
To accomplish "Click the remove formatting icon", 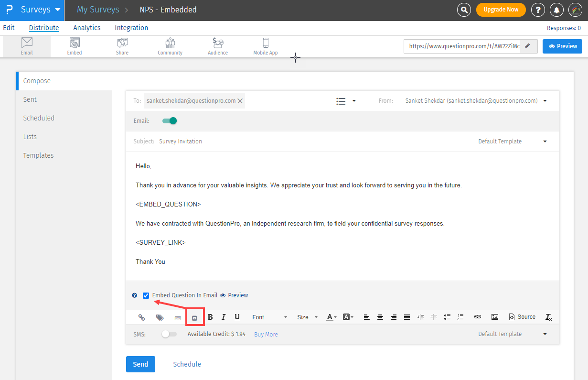I will 549,317.
